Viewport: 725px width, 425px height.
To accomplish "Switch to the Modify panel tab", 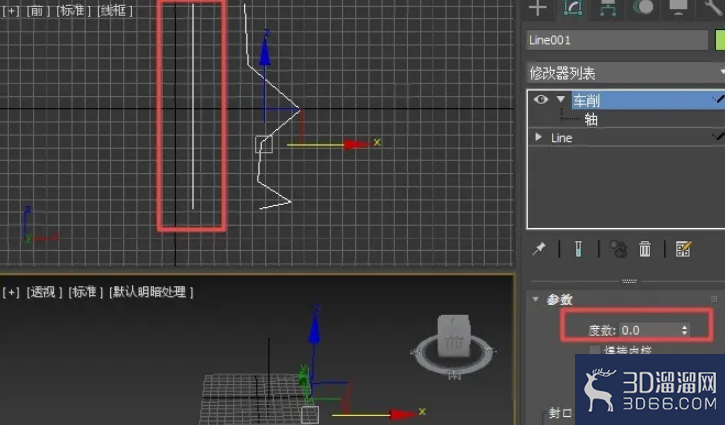I will coord(572,8).
